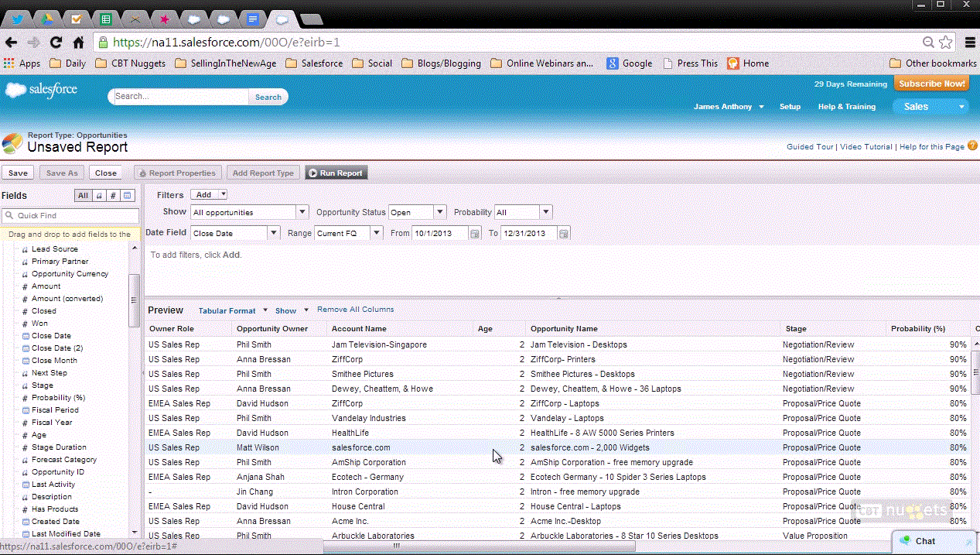Open the Other bookmarks folder
The image size is (980, 555).
tap(933, 63)
